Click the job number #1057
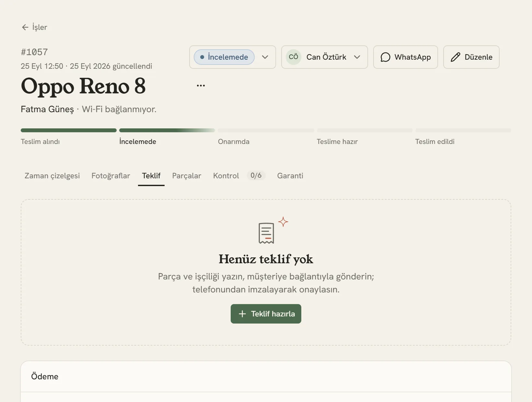The height and width of the screenshot is (402, 532). (34, 52)
